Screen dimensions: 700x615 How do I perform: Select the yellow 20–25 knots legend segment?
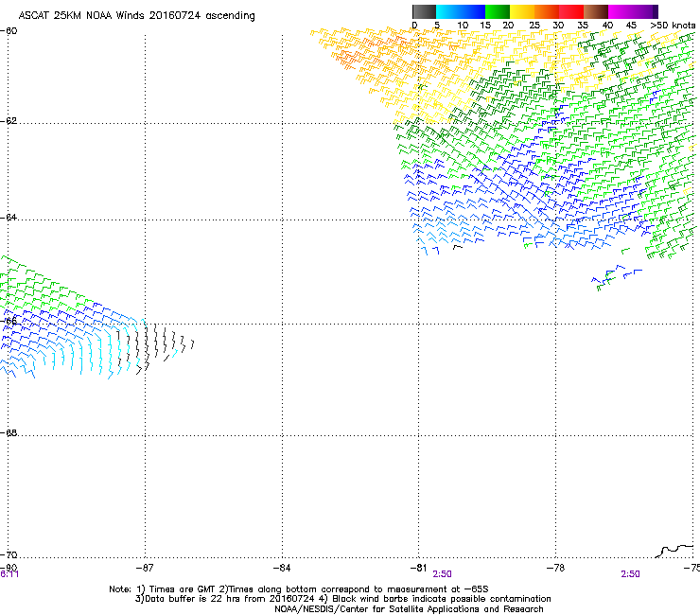(522, 11)
